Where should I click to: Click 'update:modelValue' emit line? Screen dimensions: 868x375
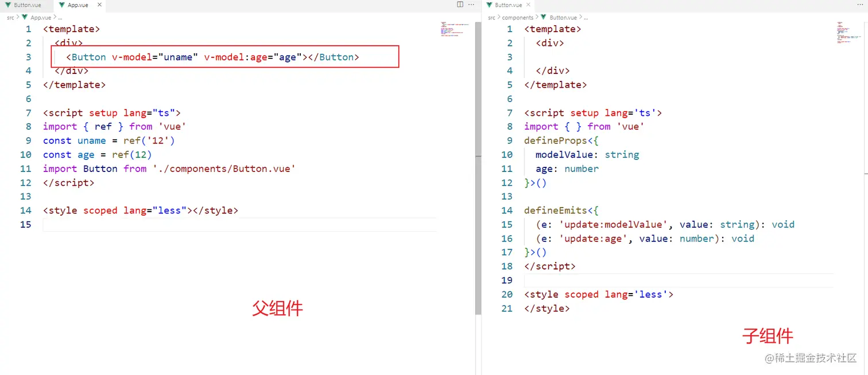[665, 224]
